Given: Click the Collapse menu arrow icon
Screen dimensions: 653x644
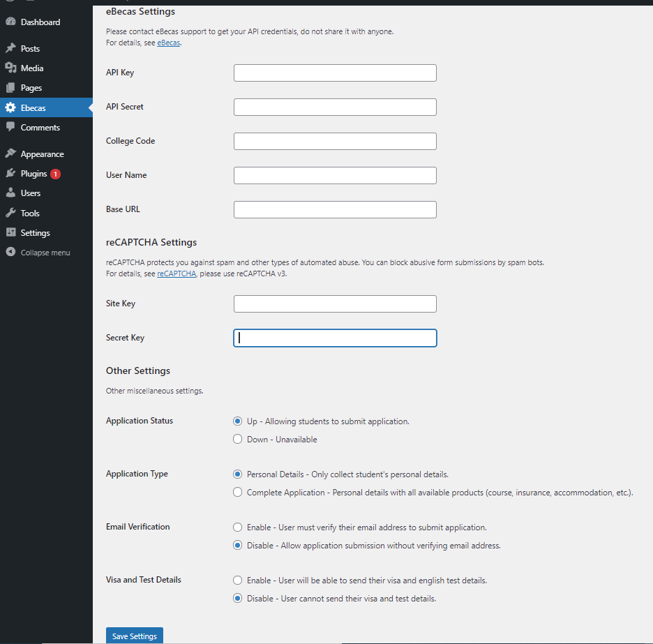Looking at the screenshot, I should 11,252.
